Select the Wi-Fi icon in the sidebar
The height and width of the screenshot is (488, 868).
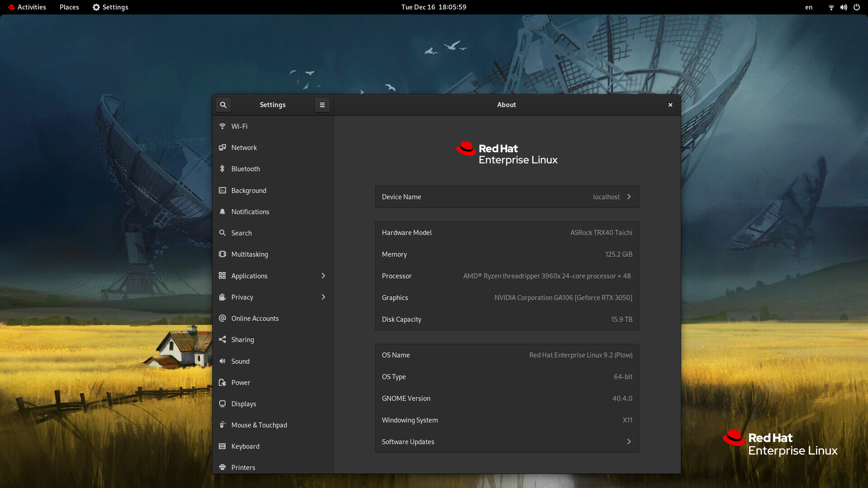[x=222, y=127]
